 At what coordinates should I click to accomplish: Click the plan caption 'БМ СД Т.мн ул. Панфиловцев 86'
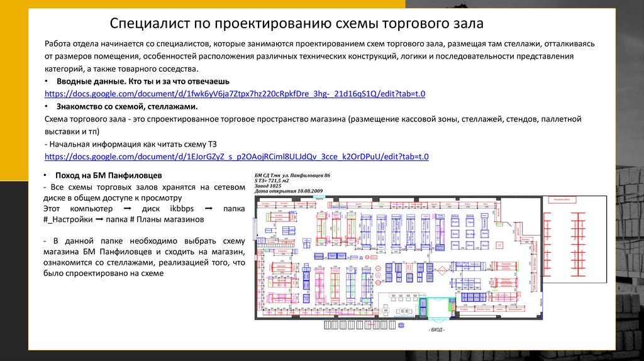[292, 175]
